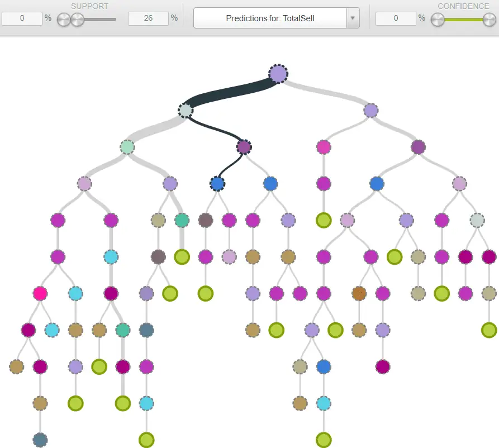Select the hot pink tree node
Image resolution: width=499 pixels, height=448 pixels.
[40, 293]
